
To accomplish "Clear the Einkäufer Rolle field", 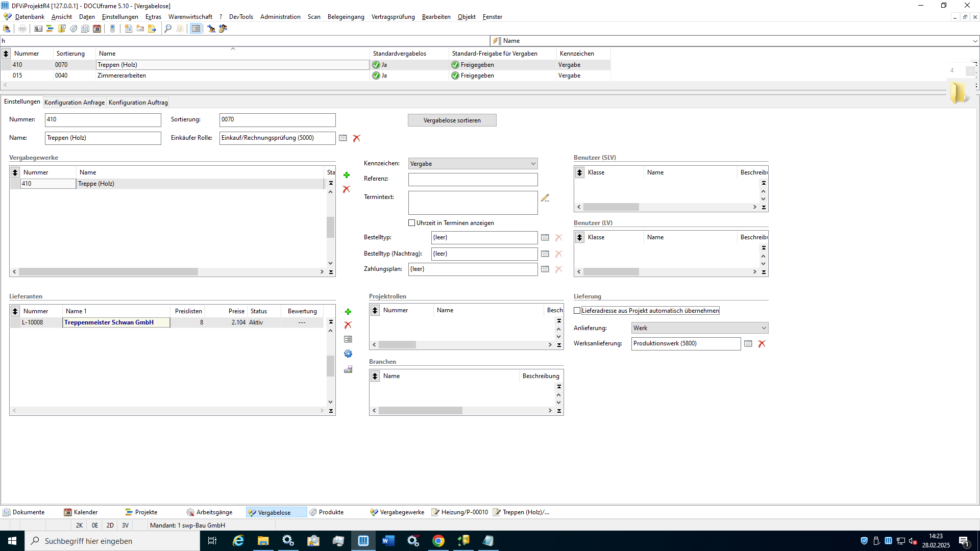I will tap(357, 138).
